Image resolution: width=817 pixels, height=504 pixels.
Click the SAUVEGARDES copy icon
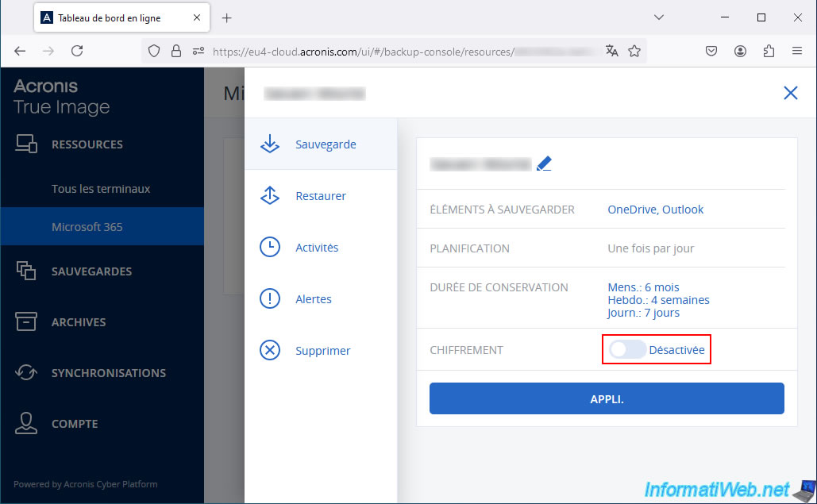[26, 271]
